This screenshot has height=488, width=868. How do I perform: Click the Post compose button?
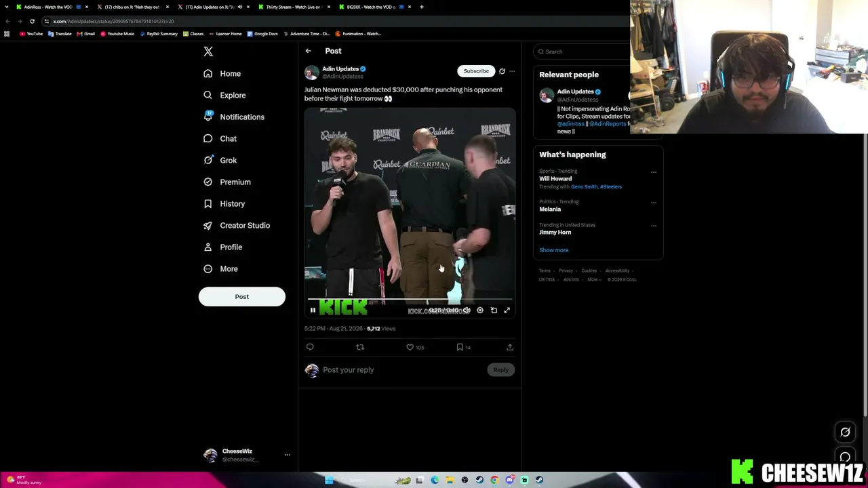pos(242,297)
